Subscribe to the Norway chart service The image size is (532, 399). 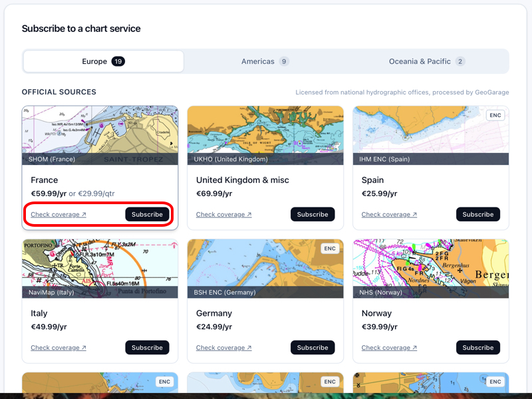(477, 347)
